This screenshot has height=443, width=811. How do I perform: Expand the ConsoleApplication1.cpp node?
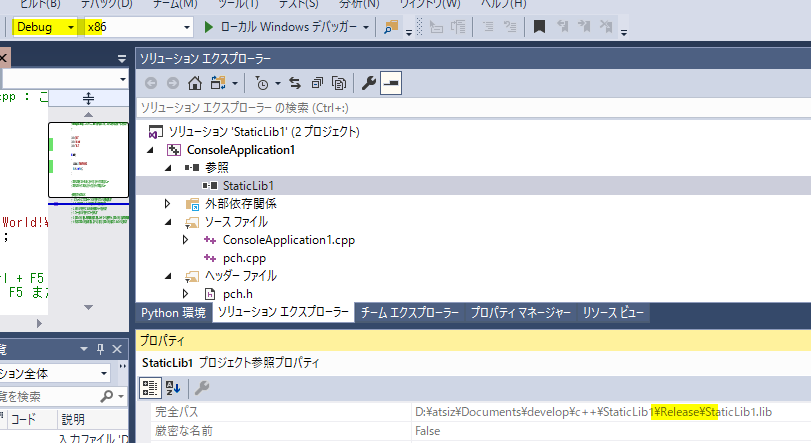[x=185, y=240]
